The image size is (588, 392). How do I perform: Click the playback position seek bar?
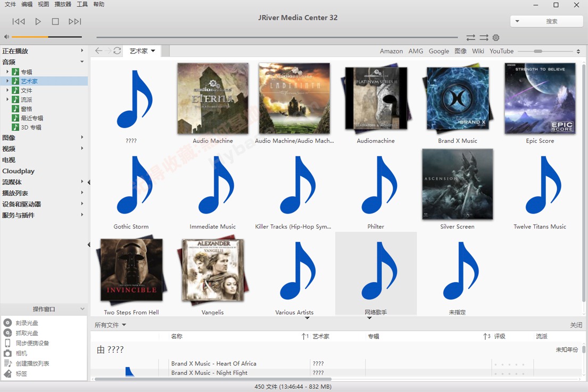click(277, 37)
